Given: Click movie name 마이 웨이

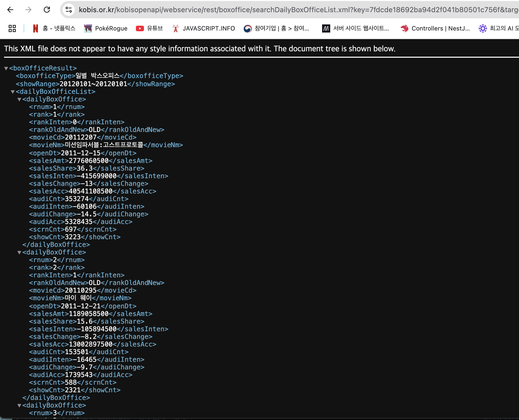Looking at the screenshot, I should (x=78, y=298).
